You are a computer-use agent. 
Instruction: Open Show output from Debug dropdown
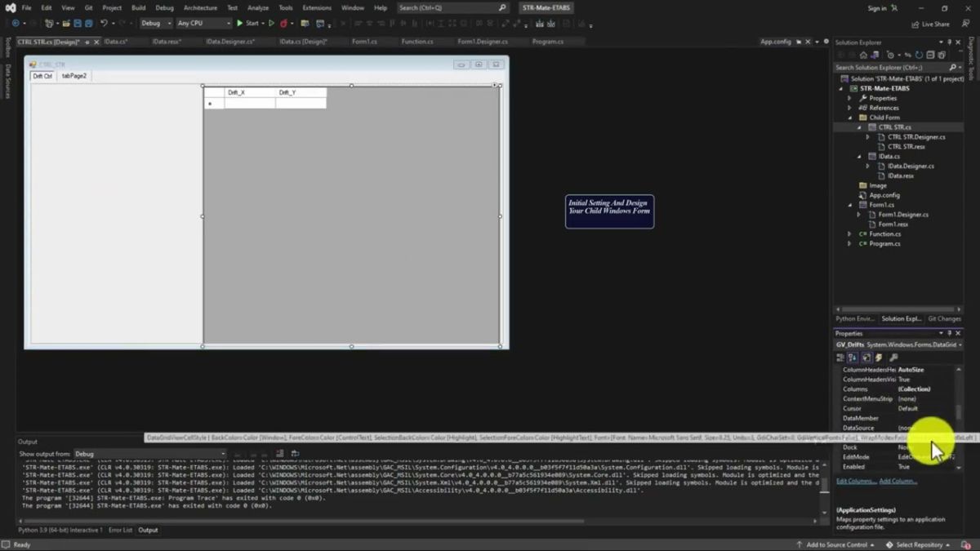click(149, 454)
